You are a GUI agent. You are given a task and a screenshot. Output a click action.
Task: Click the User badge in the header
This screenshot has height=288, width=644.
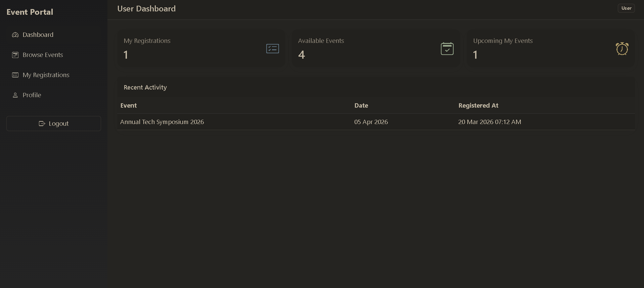(x=626, y=8)
